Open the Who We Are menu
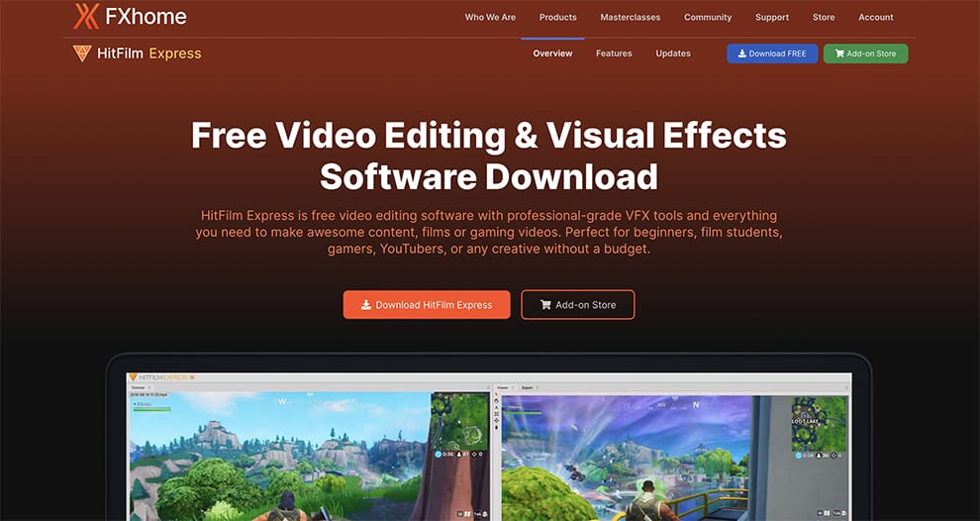The height and width of the screenshot is (521, 980). (x=490, y=18)
